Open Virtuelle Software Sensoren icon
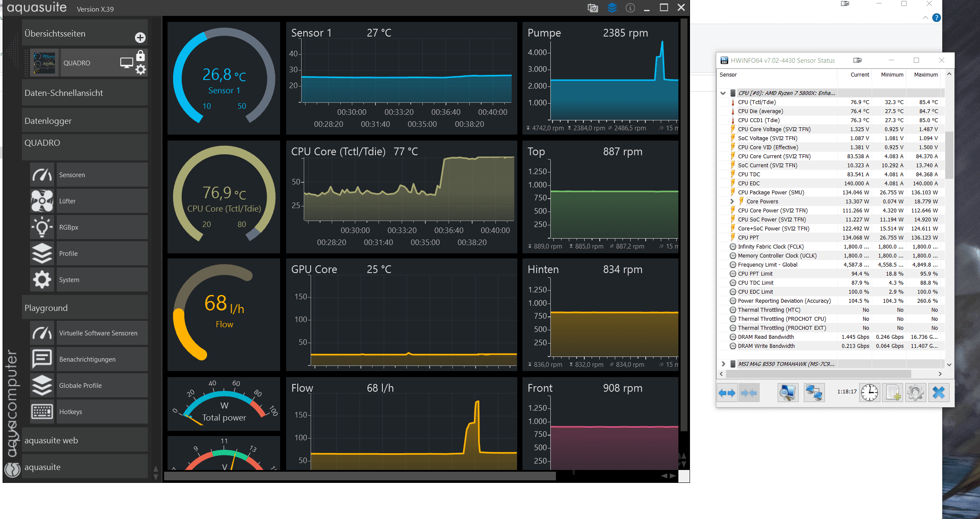The image size is (980, 519). coord(42,333)
